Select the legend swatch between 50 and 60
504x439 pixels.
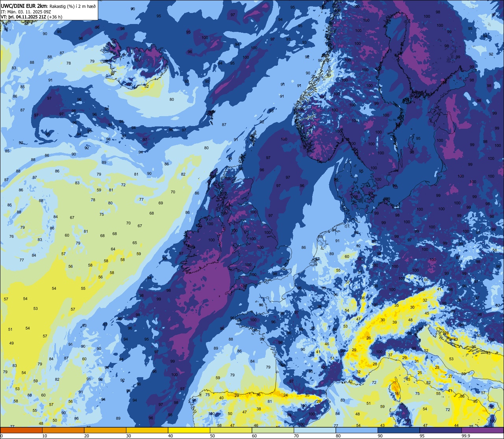(x=231, y=430)
